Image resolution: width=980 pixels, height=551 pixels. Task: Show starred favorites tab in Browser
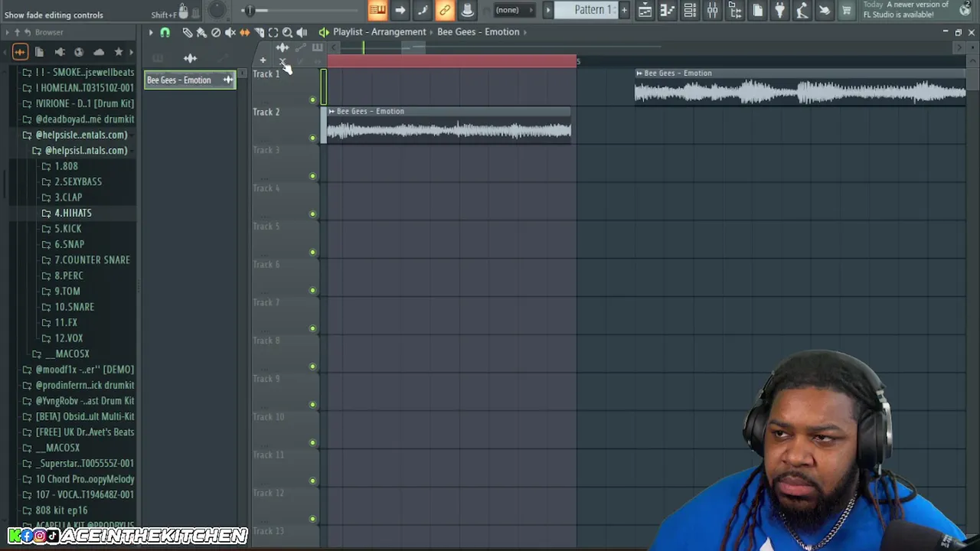point(119,52)
